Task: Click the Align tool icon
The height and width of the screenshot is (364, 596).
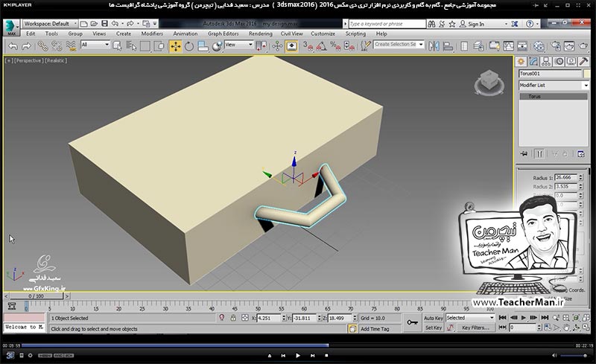Action: tap(448, 46)
